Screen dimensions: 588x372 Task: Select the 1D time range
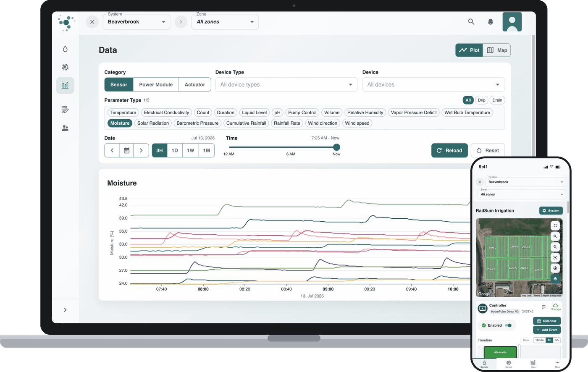[175, 150]
